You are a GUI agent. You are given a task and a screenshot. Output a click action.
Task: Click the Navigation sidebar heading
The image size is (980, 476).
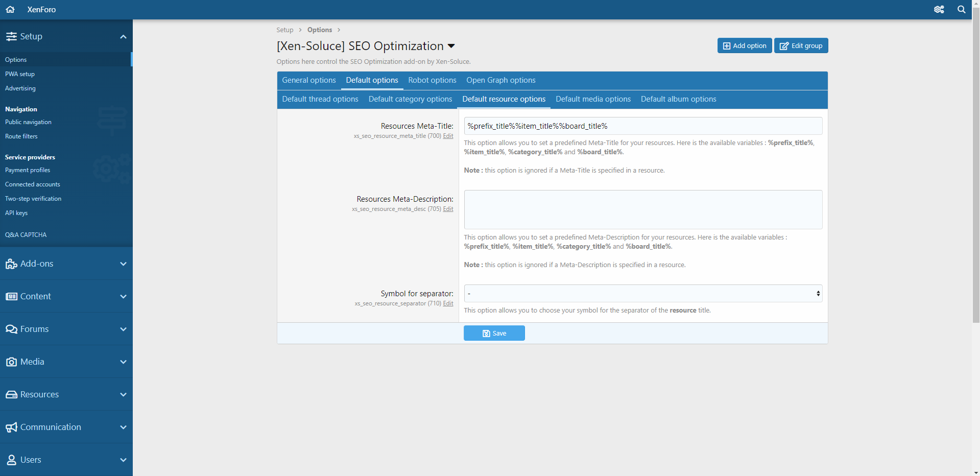(21, 109)
